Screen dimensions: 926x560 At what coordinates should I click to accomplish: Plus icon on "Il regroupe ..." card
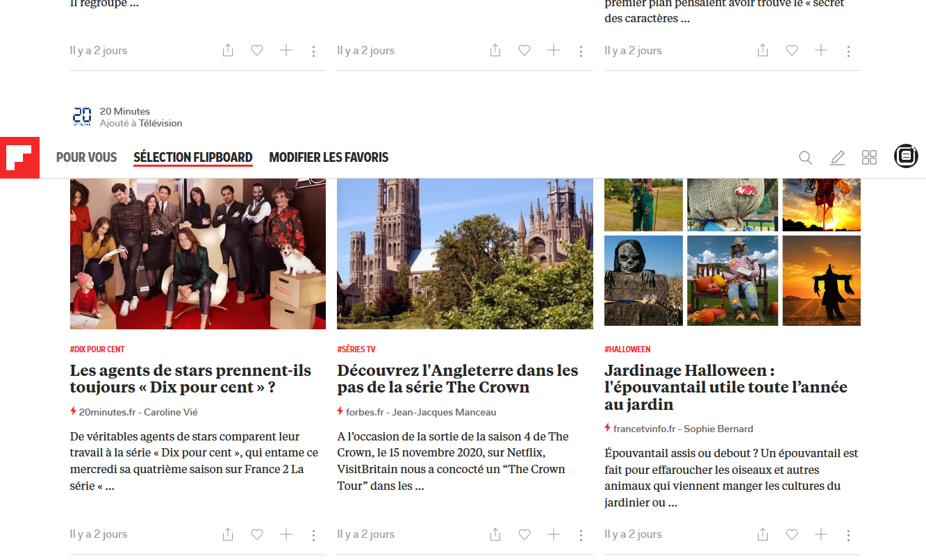point(286,50)
